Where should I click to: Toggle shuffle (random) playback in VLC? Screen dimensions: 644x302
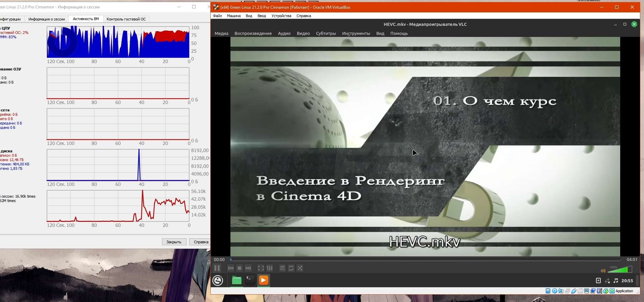300,268
